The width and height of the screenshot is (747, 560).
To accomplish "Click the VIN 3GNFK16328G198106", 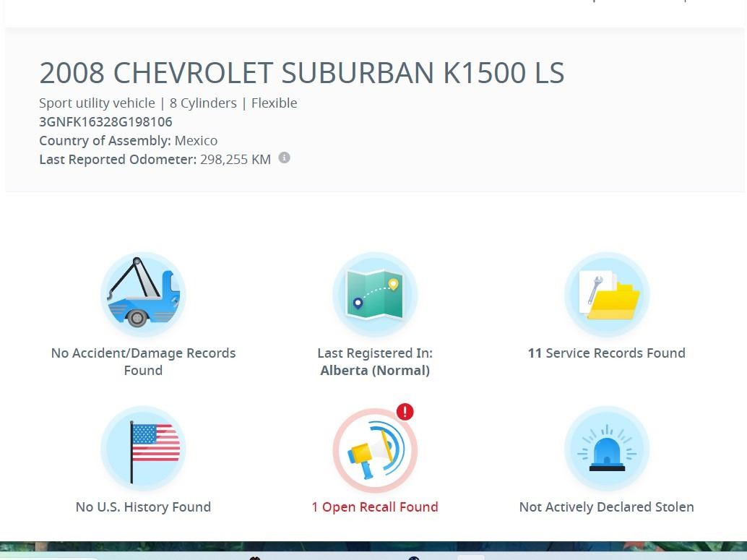I will pyautogui.click(x=105, y=121).
